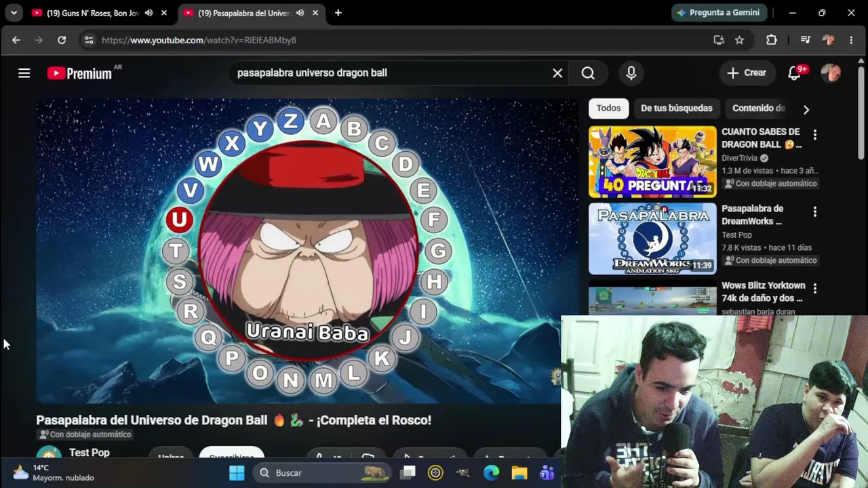Open Chrome media controls
This screenshot has height=488, width=868.
coord(805,40)
